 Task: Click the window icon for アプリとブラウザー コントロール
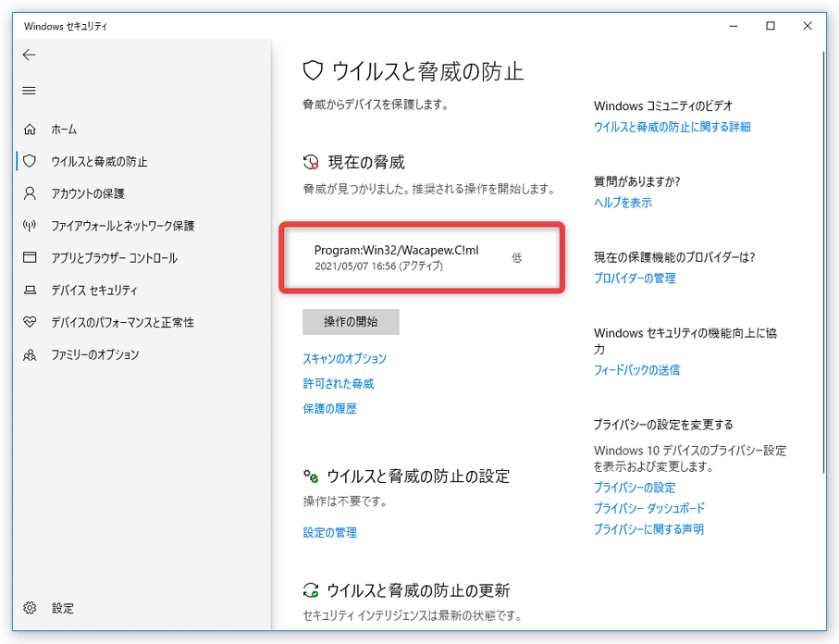30,257
